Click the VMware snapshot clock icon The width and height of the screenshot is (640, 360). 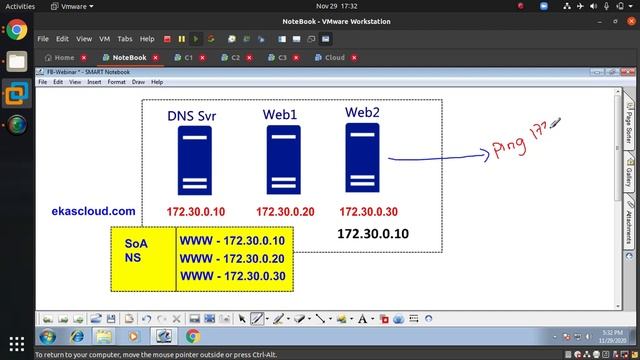(232, 39)
